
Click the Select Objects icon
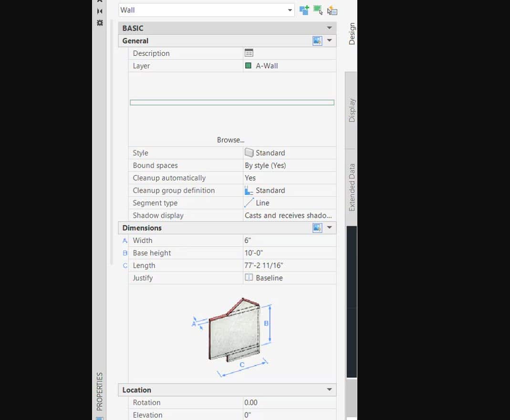point(318,10)
